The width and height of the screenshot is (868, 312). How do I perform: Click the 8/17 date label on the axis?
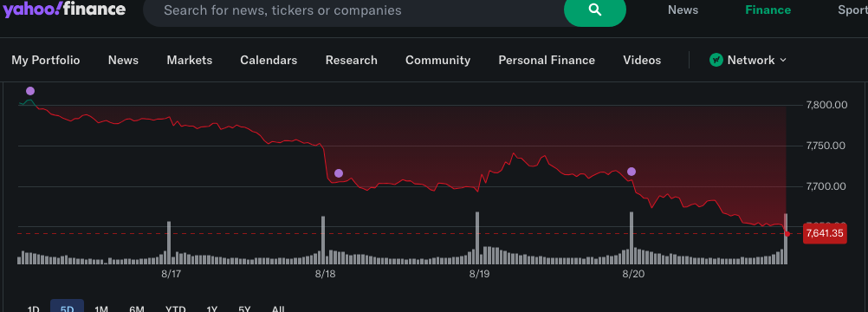click(x=172, y=274)
